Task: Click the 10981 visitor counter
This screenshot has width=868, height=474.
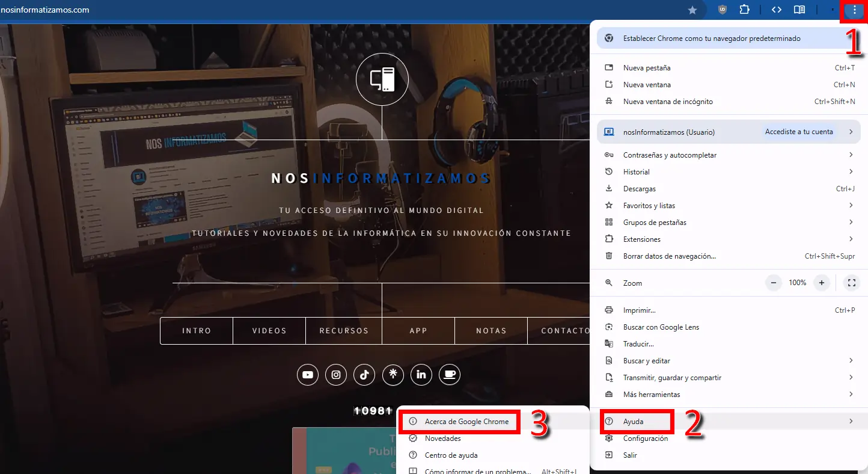Action: [373, 411]
